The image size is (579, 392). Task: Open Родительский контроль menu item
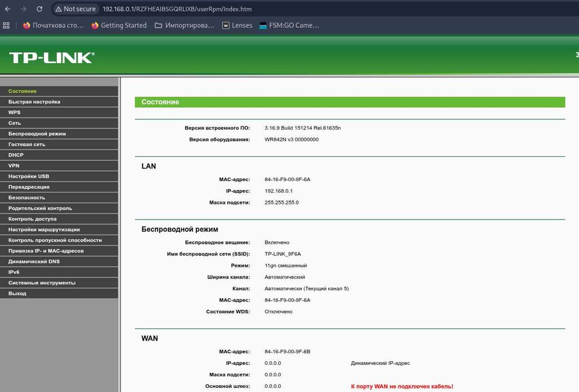coord(59,208)
